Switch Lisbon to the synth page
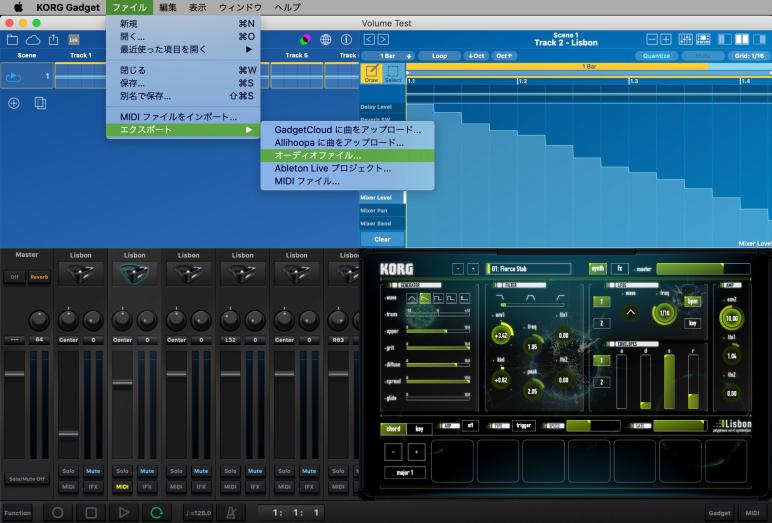Image resolution: width=772 pixels, height=523 pixels. point(598,268)
